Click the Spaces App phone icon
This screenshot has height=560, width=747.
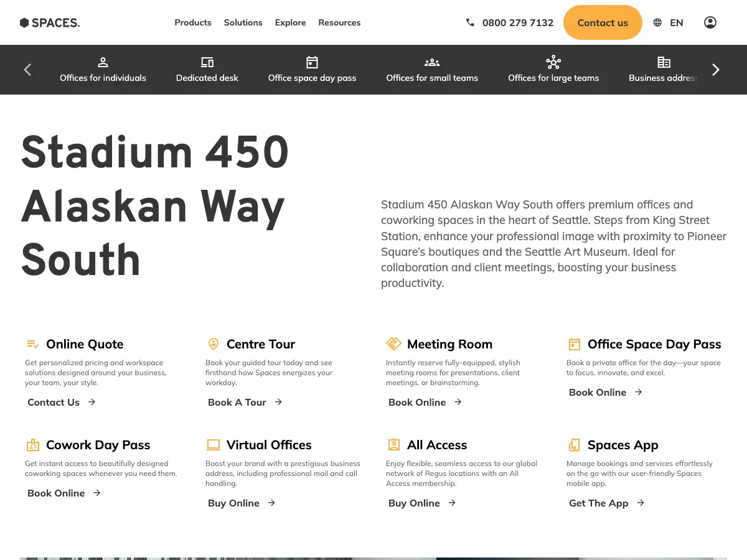[x=575, y=445]
